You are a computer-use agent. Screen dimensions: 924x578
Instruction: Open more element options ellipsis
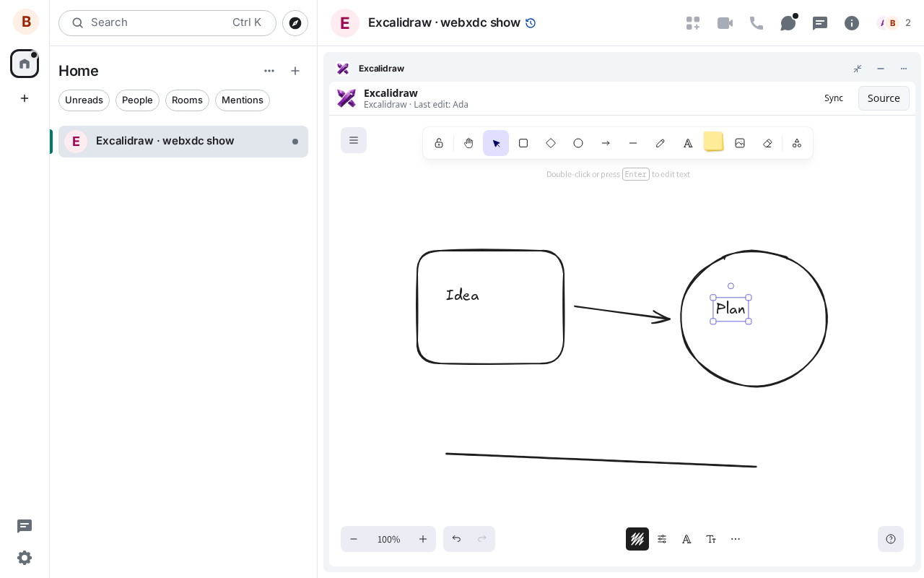(x=736, y=539)
